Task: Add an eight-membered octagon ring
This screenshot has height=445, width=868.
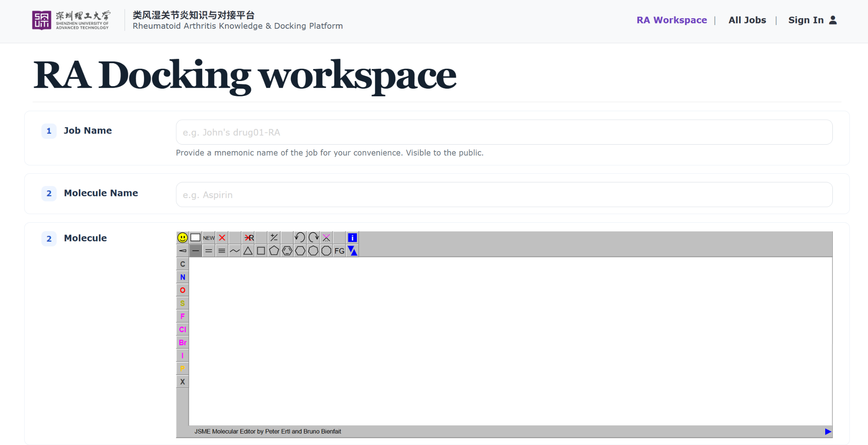Action: (x=326, y=251)
